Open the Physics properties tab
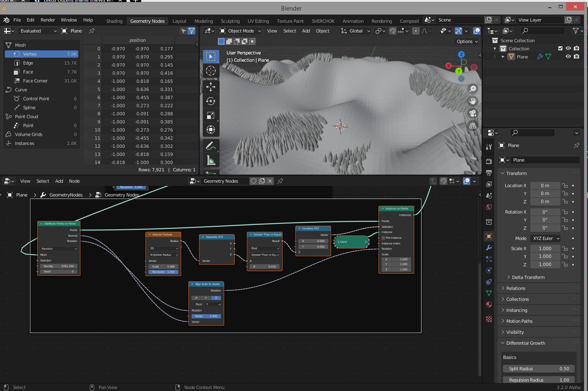 tap(489, 270)
